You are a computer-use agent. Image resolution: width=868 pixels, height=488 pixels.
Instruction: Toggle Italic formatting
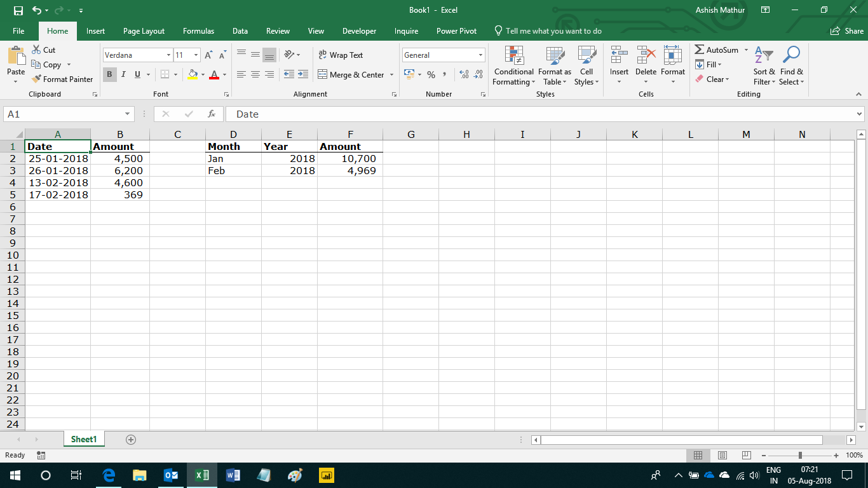[x=123, y=74]
